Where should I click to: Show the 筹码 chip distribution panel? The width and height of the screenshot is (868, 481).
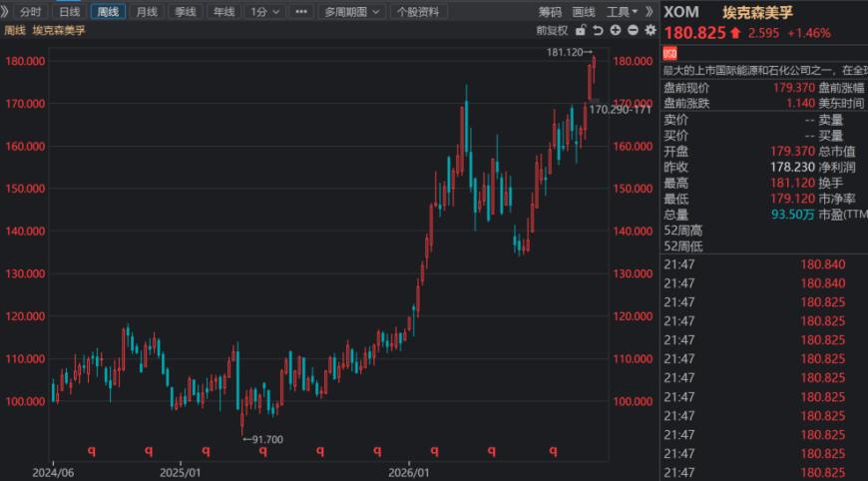pyautogui.click(x=550, y=12)
